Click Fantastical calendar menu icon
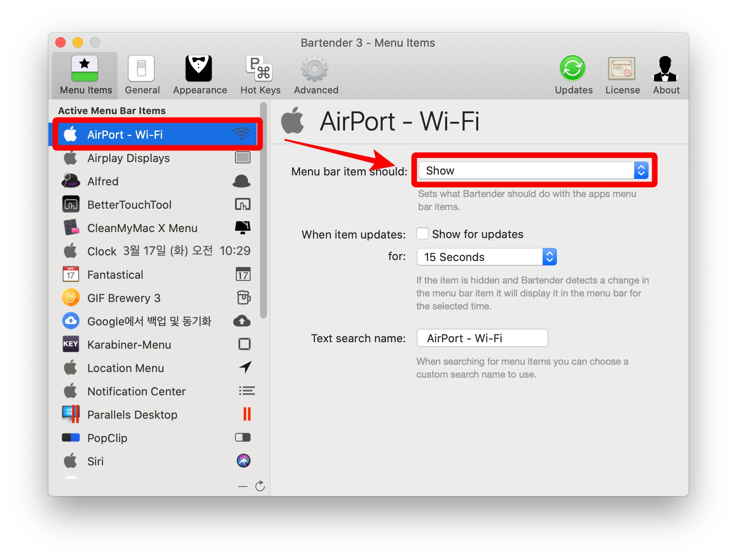 [x=243, y=274]
